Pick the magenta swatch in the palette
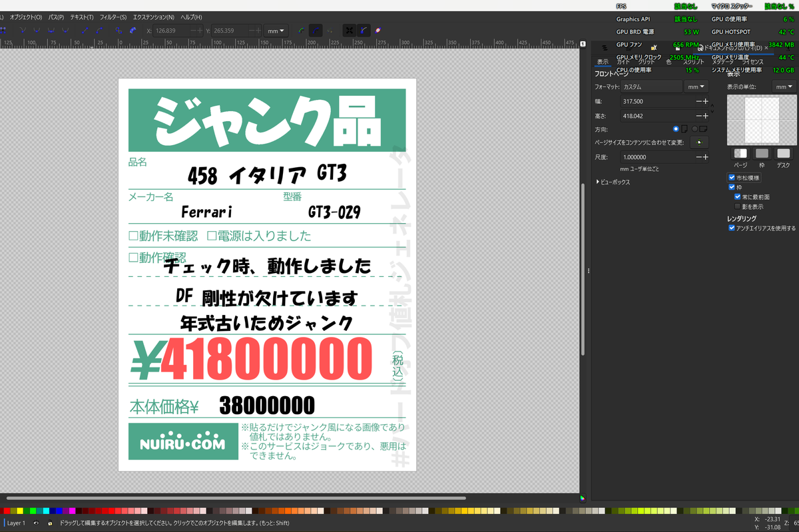Screen dimensions: 799x532 [x=72, y=511]
